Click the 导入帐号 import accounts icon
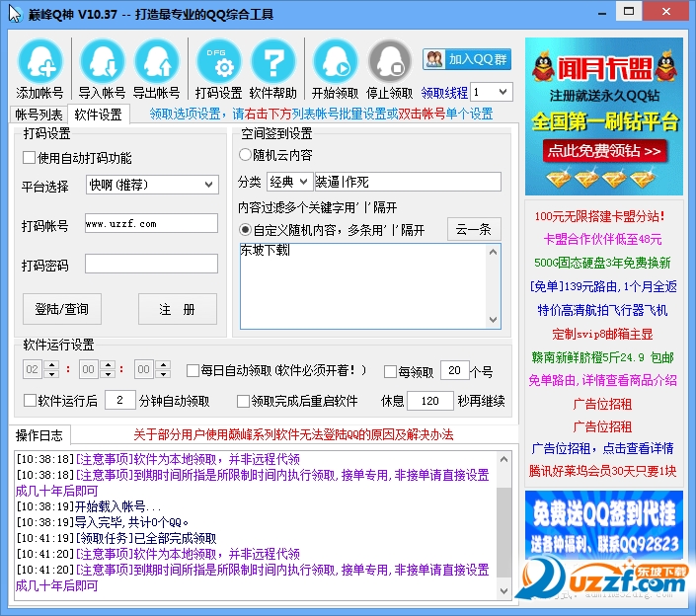Image resolution: width=696 pixels, height=616 pixels. (102, 69)
